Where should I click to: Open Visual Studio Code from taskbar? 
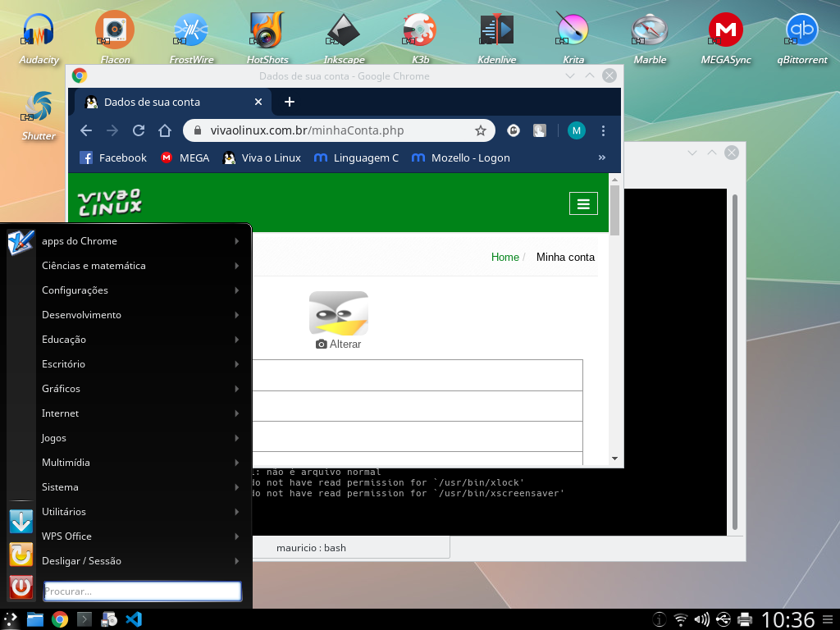(x=134, y=619)
